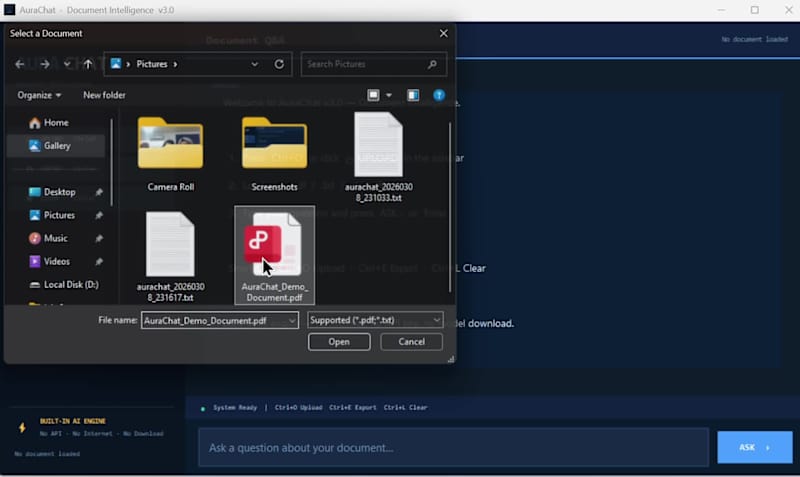The height and width of the screenshot is (477, 800).
Task: Click Ctrl+L Clear hint in status bar
Action: pos(406,408)
